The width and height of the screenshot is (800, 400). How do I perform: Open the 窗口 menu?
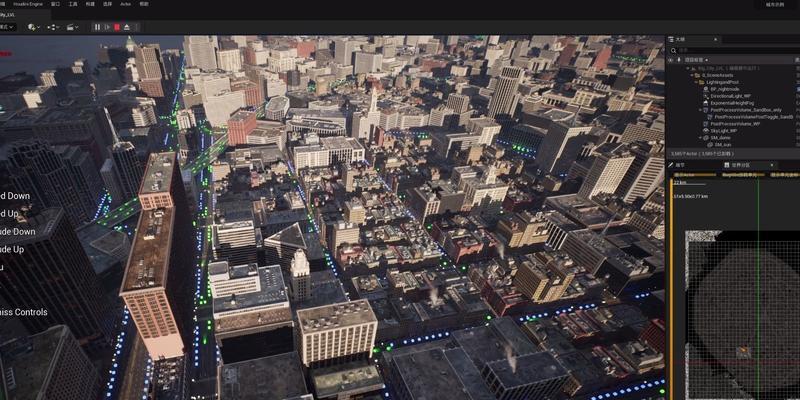click(x=55, y=4)
